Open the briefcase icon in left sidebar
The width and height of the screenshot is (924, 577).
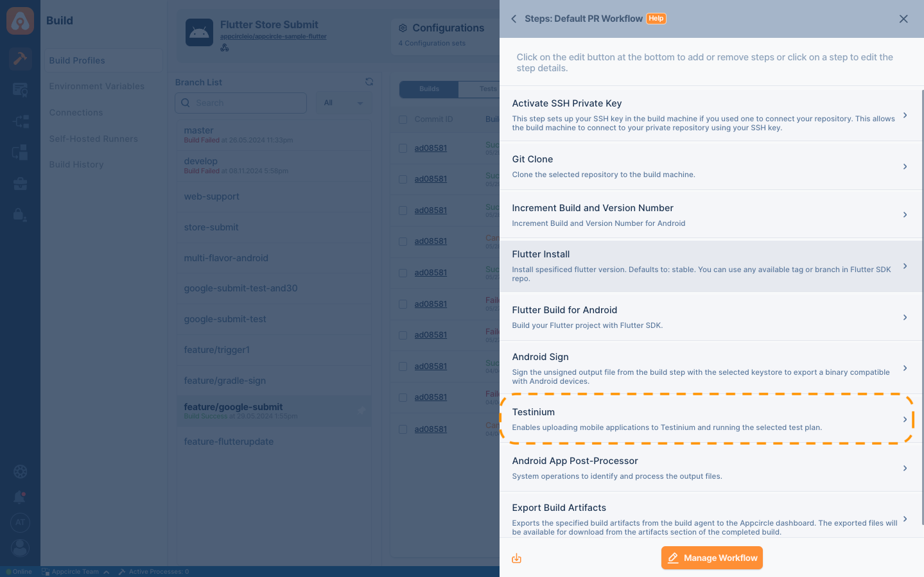(20, 184)
